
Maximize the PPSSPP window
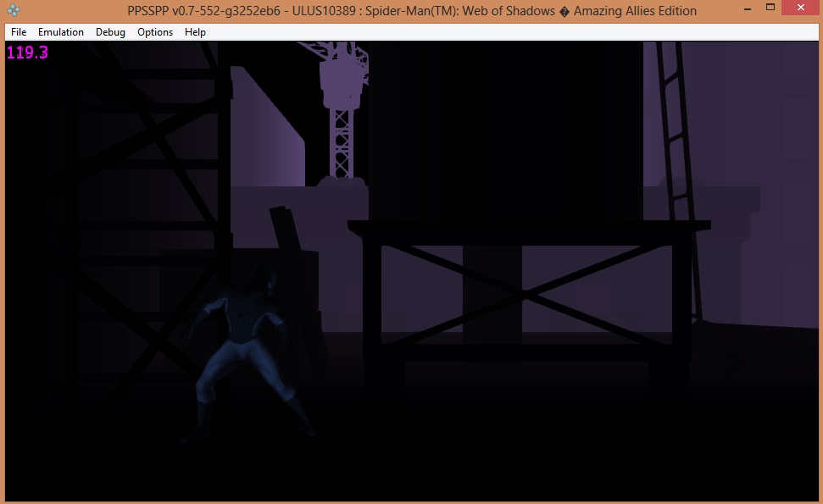770,8
